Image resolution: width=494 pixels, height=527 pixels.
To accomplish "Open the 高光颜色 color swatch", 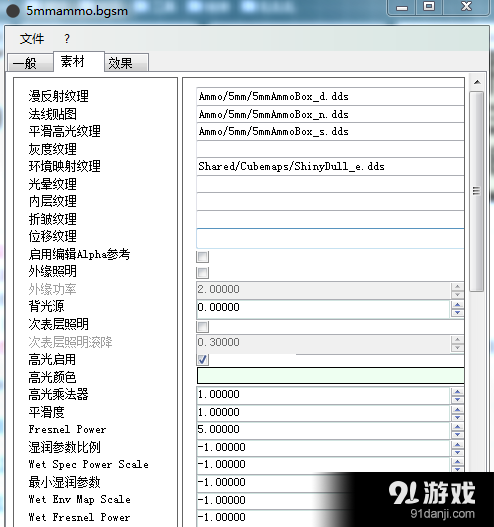I will point(330,375).
